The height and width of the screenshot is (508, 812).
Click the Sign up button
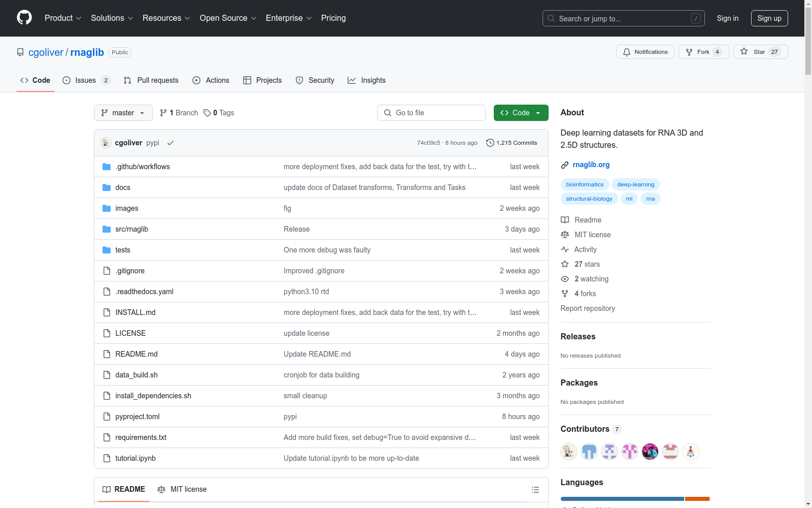769,18
